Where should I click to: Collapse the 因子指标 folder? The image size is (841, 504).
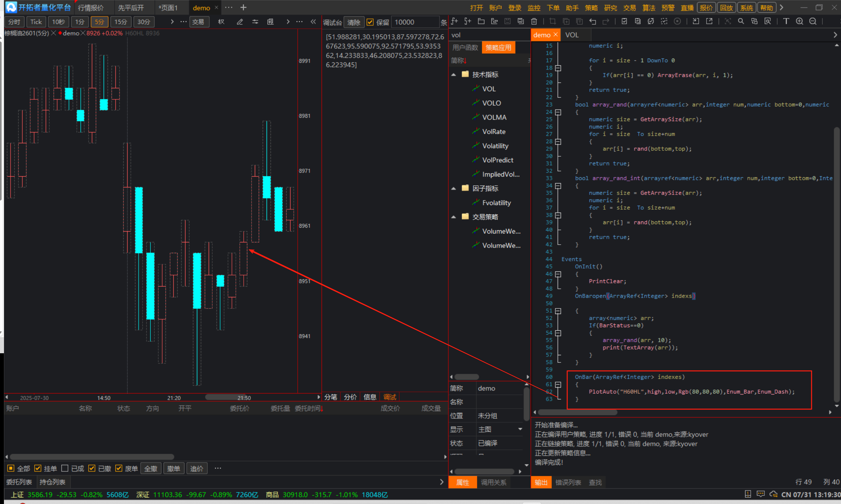click(x=453, y=188)
